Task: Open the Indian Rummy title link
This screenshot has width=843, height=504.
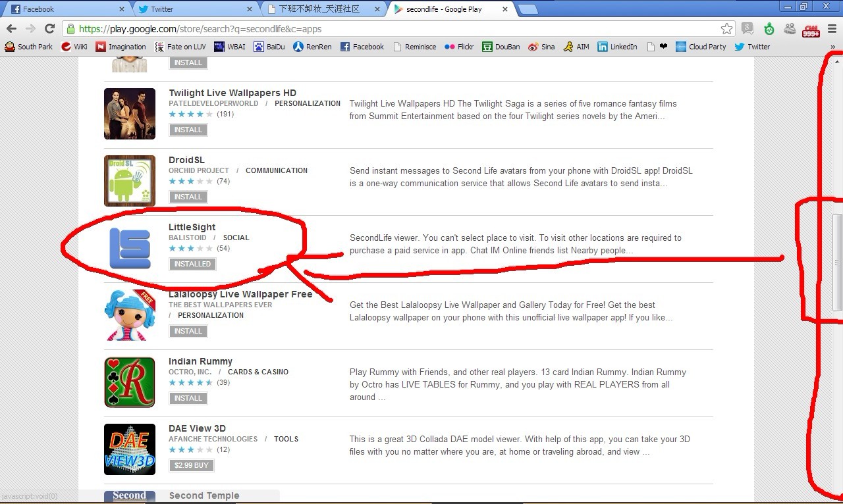Action: pyautogui.click(x=200, y=361)
